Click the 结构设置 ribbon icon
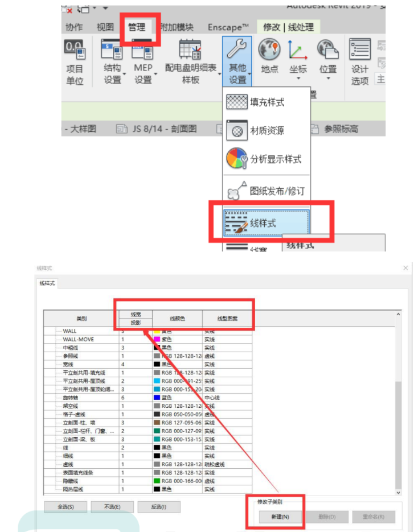This screenshot has width=414, height=532. coord(112,50)
